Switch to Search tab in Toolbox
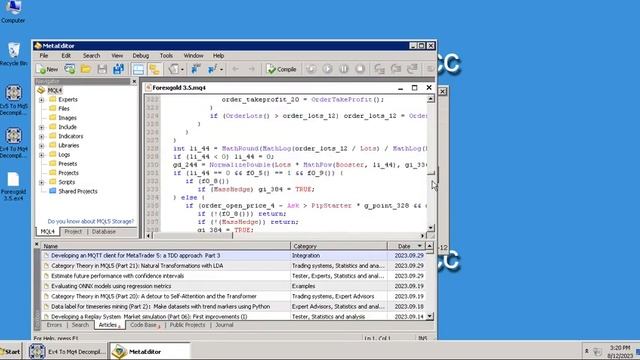This screenshot has height=360, width=640. point(80,325)
